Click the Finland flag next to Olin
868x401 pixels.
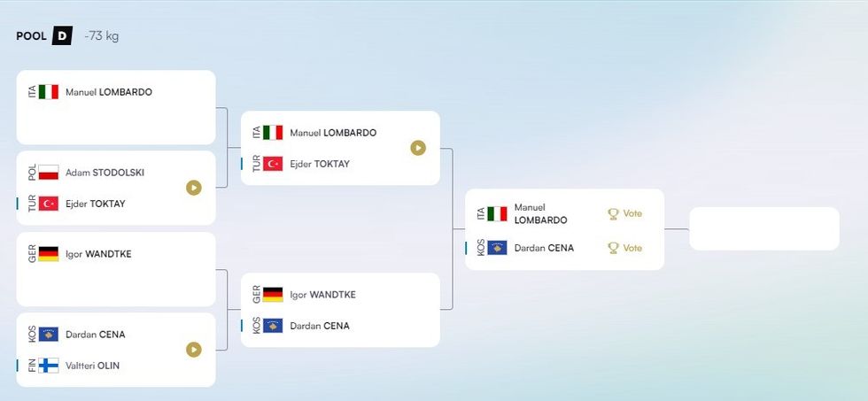(48, 366)
